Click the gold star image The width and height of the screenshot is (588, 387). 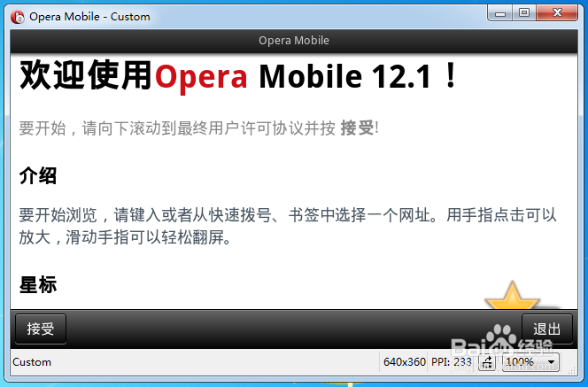pyautogui.click(x=513, y=295)
